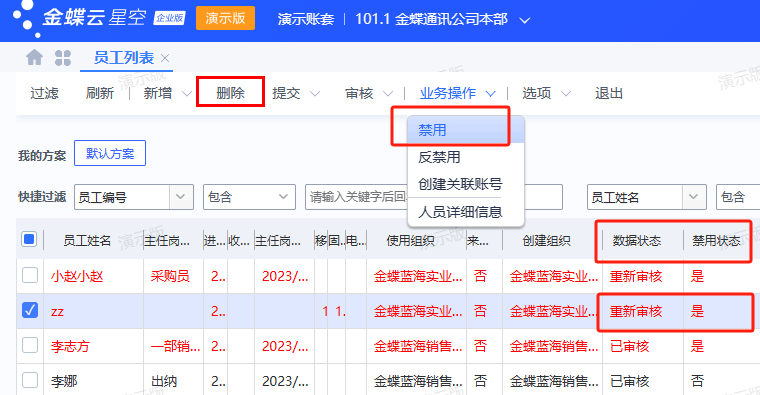This screenshot has width=760, height=395.
Task: Click 退出 to exit the list
Action: (609, 93)
